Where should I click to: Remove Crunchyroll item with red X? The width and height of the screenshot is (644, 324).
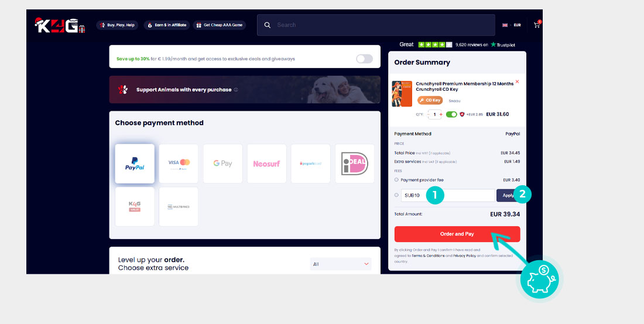(x=517, y=81)
